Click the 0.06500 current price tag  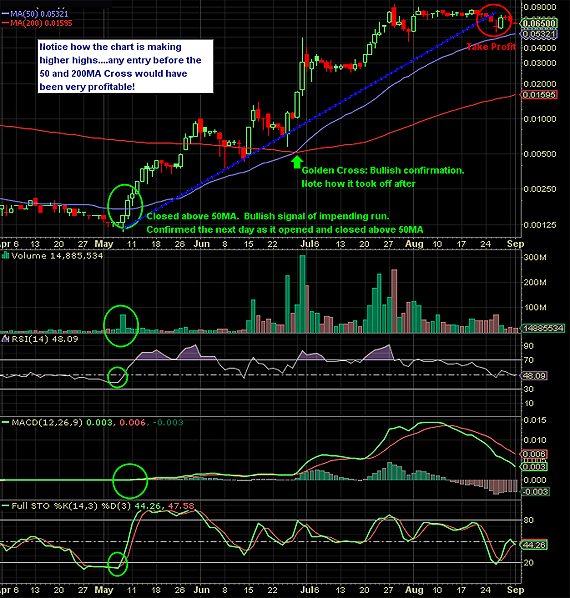[539, 23]
